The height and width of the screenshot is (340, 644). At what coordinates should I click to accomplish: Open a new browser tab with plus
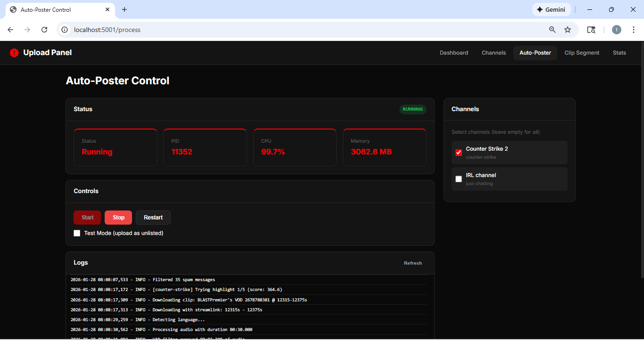coord(124,9)
